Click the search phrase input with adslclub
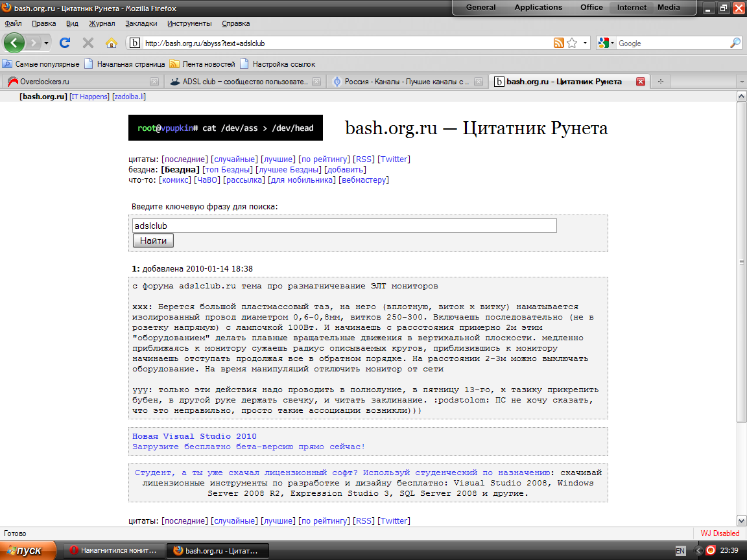747x560 pixels. click(x=344, y=226)
